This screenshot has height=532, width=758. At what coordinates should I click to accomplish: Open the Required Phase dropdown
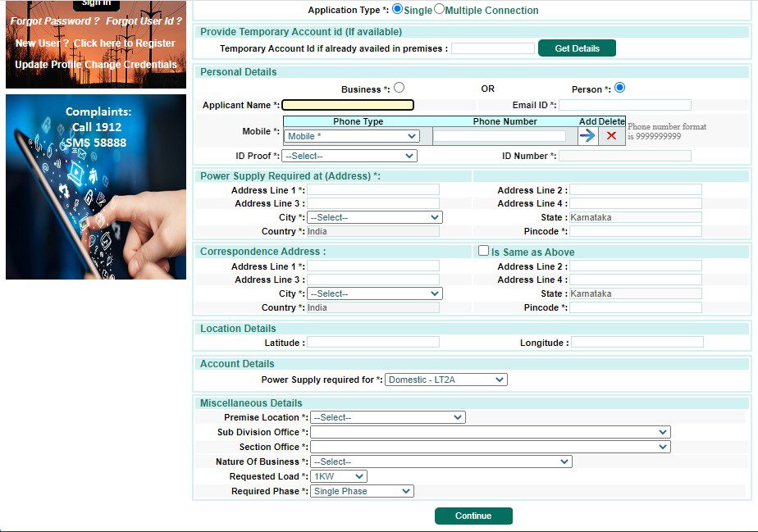coord(361,490)
